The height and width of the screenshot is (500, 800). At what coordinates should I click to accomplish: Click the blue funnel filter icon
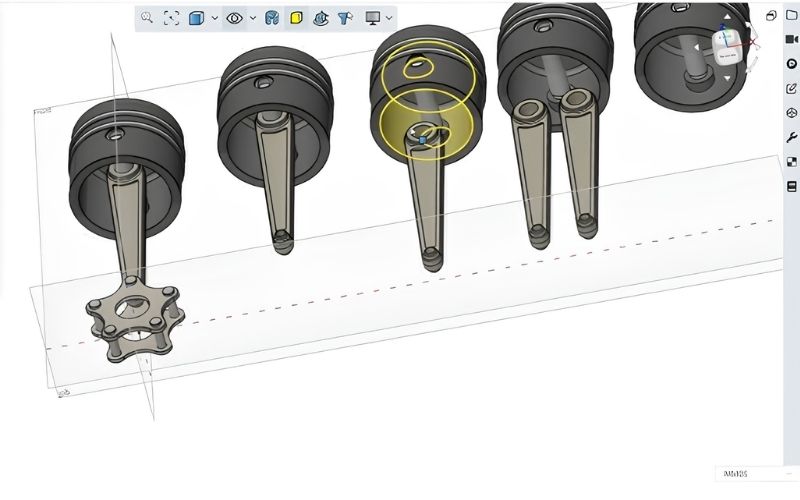(345, 18)
